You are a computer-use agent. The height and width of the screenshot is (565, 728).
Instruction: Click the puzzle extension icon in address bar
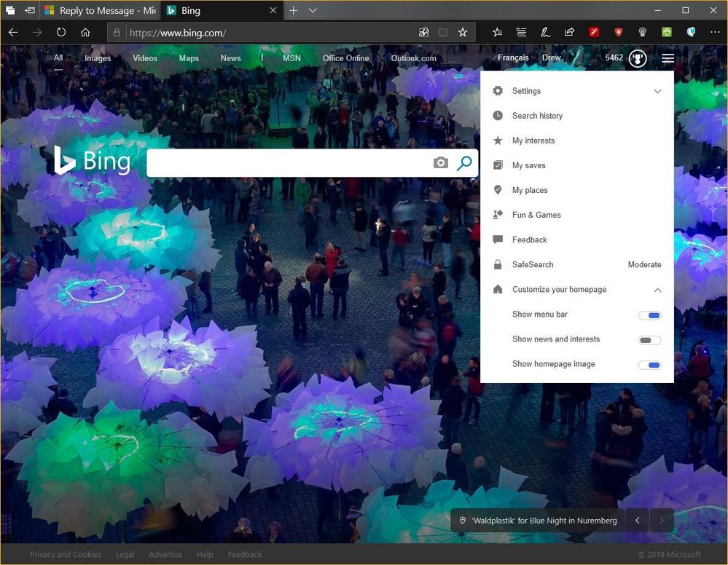423,33
